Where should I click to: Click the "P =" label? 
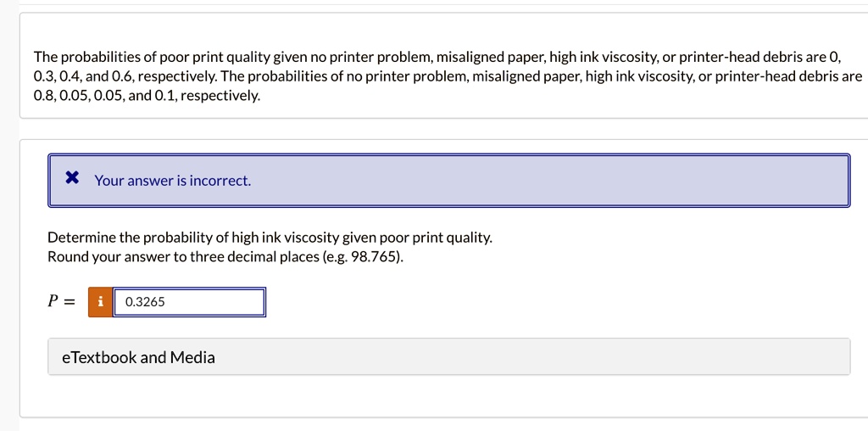pos(60,301)
